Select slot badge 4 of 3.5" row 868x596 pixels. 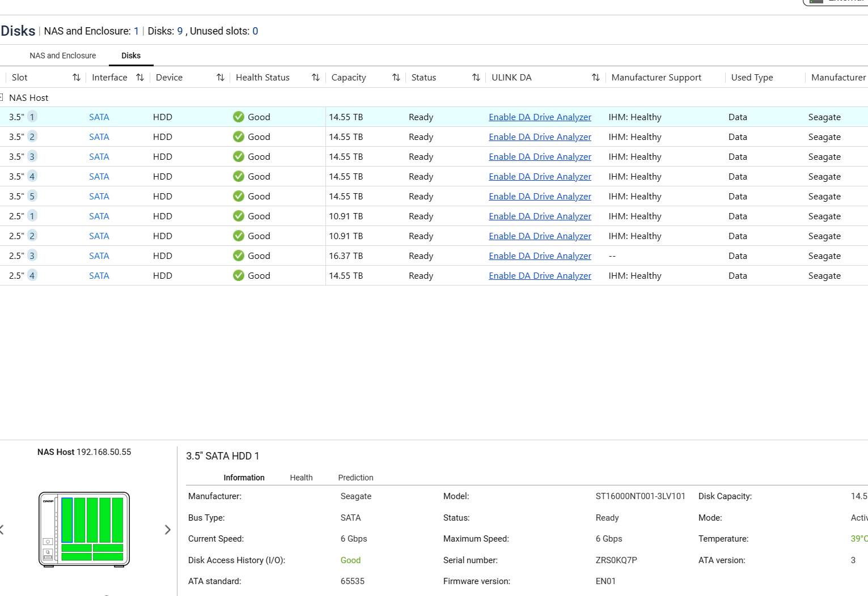[32, 176]
